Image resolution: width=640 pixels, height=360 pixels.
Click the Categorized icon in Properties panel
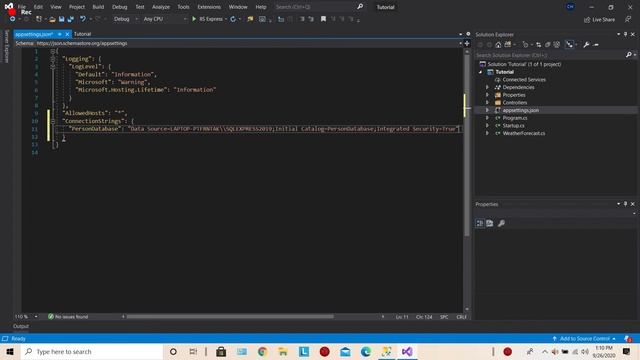point(480,223)
